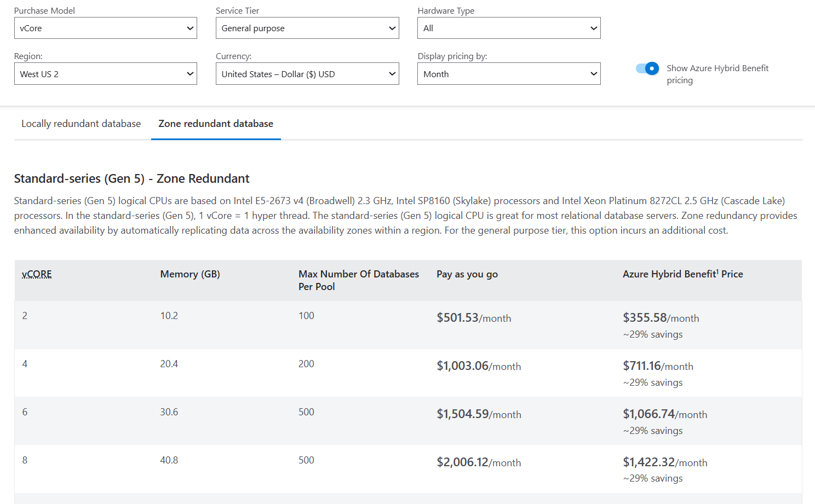Click the Currency dropdown chevron
The image size is (815, 504).
click(392, 73)
